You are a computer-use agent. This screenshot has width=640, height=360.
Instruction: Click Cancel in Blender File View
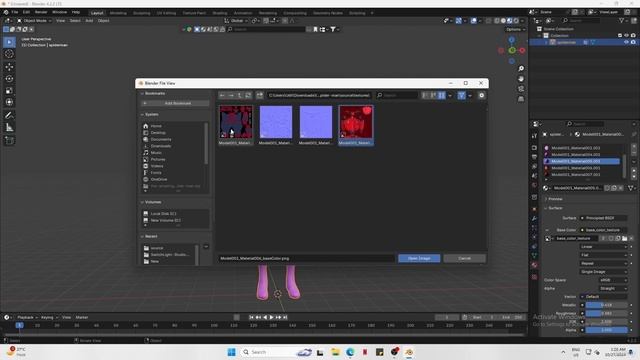click(x=464, y=258)
